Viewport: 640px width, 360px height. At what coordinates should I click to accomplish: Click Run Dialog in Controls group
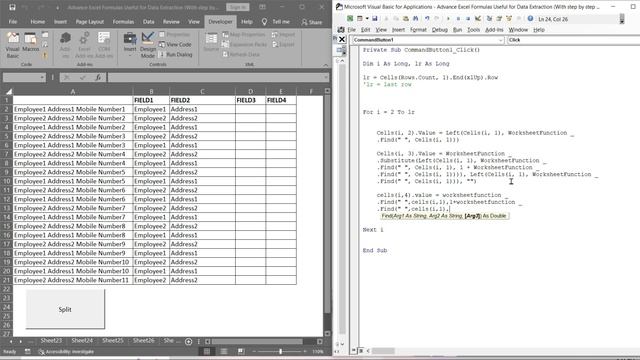point(176,54)
